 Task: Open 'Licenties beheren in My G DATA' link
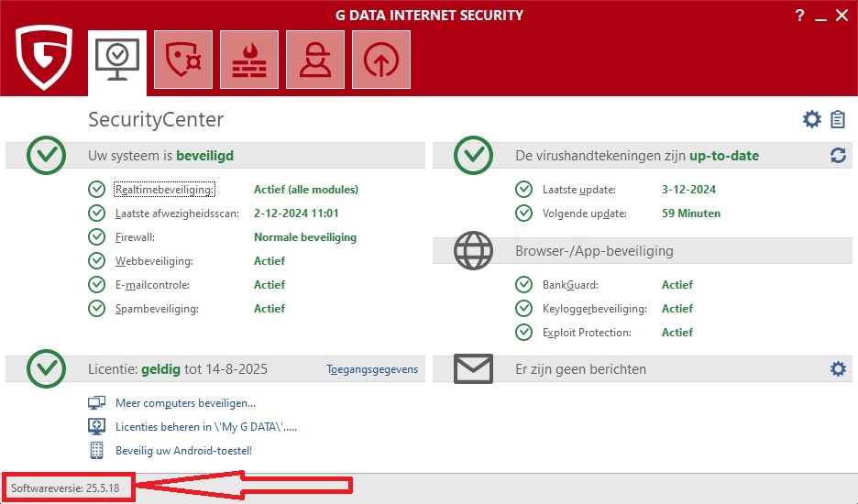tap(206, 427)
